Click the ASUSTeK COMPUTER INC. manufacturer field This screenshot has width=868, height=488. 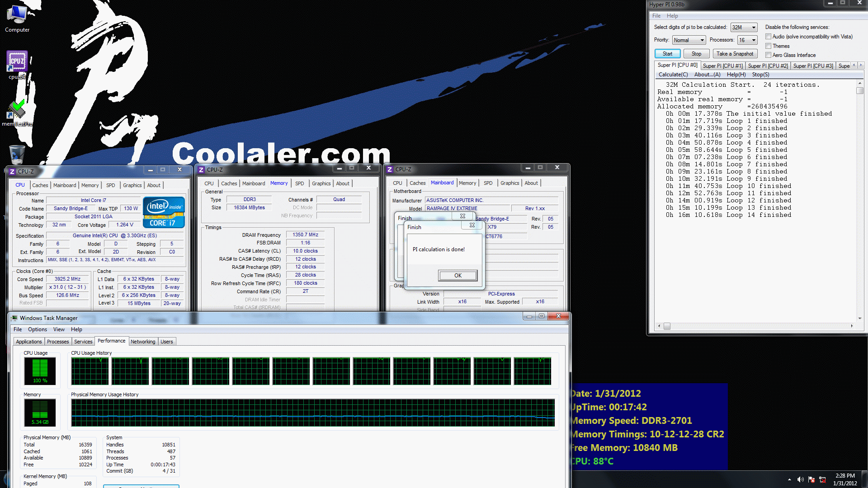[x=491, y=200]
